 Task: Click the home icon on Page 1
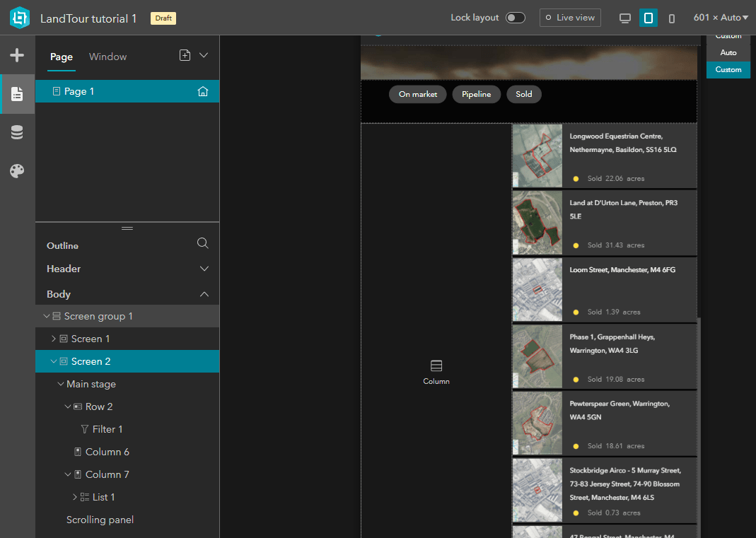(203, 91)
